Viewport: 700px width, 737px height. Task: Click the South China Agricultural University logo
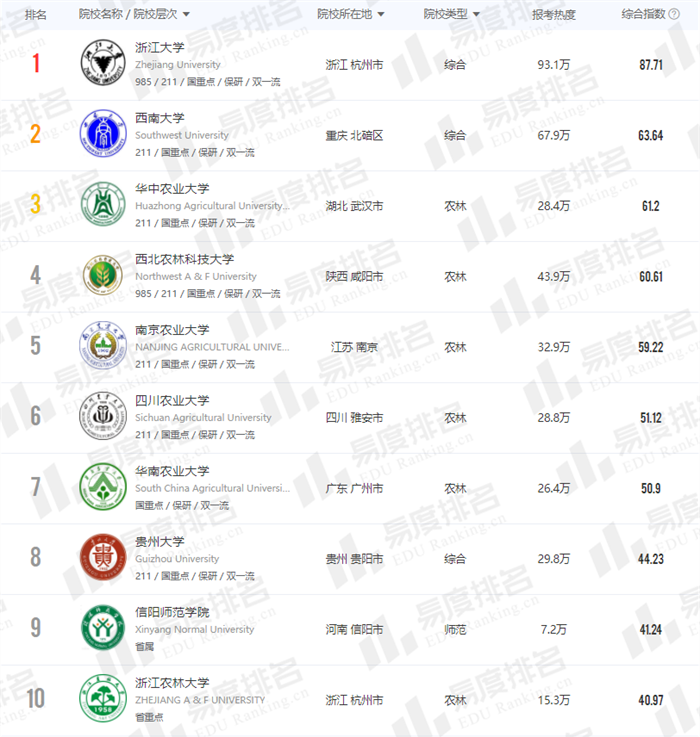click(x=101, y=488)
